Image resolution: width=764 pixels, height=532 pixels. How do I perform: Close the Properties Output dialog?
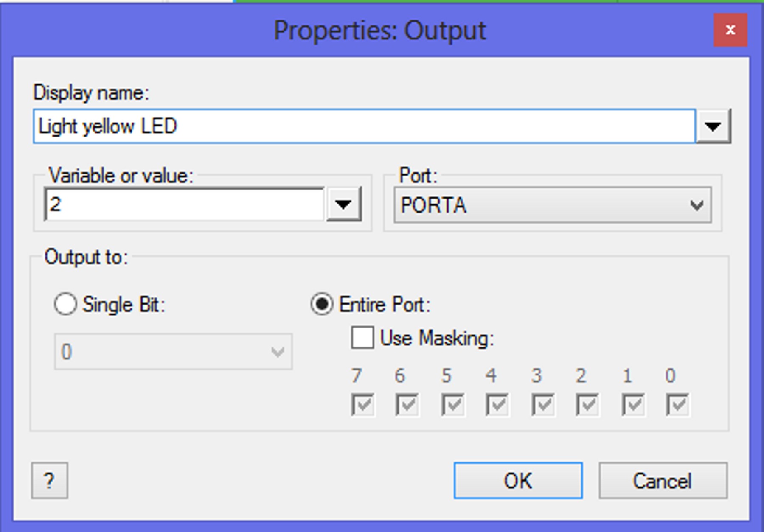[x=730, y=30]
